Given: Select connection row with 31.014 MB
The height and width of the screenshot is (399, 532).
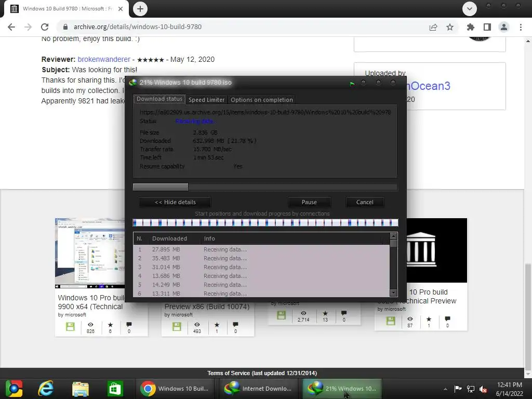Looking at the screenshot, I should [x=262, y=267].
